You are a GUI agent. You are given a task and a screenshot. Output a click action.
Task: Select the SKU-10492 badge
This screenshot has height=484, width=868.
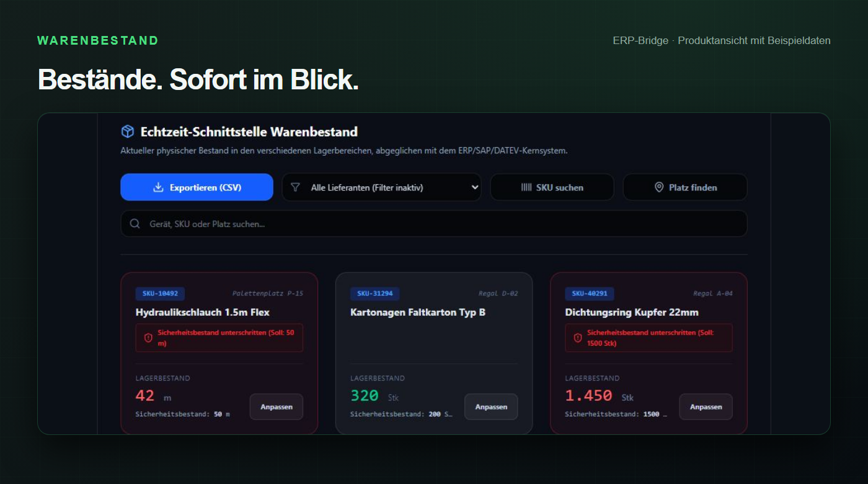coord(160,294)
